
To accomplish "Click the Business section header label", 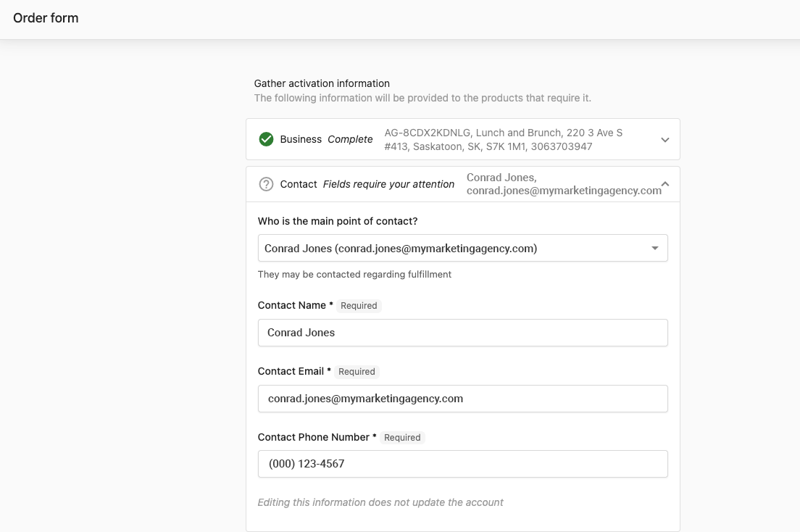I will [x=301, y=139].
